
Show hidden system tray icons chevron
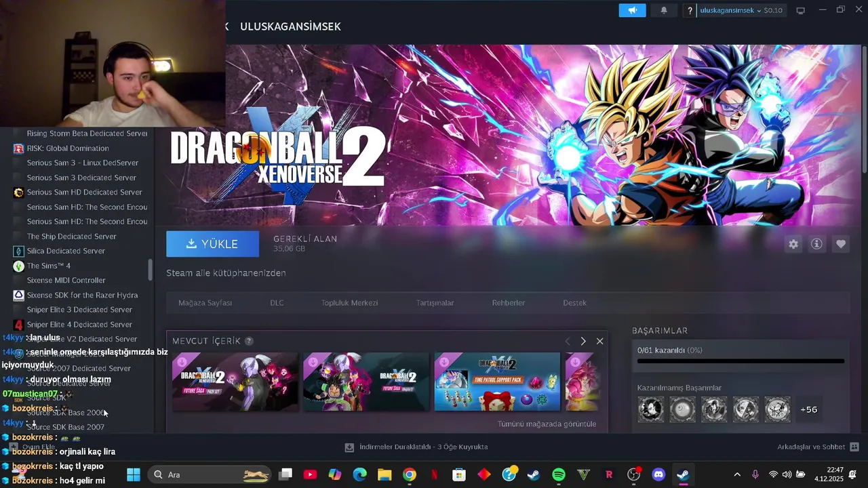click(x=737, y=474)
